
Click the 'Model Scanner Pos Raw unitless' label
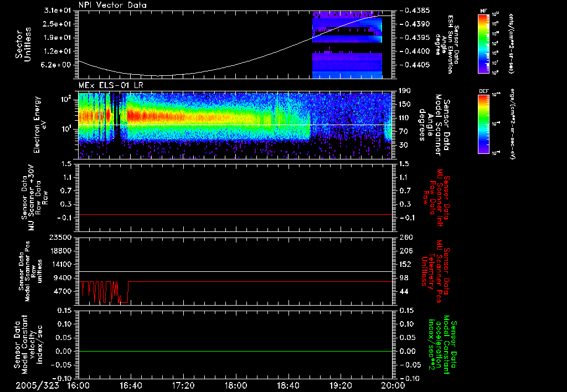pyautogui.click(x=30, y=271)
